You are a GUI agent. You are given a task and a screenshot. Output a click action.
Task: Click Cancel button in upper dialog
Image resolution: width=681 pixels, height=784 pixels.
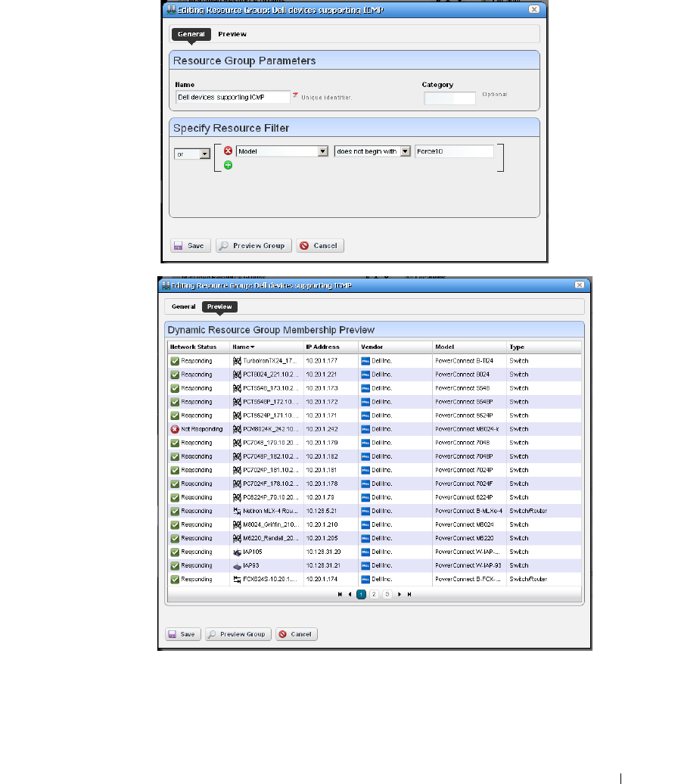pyautogui.click(x=320, y=245)
